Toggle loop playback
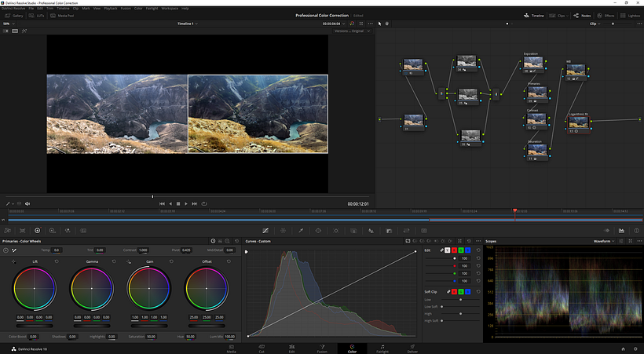This screenshot has width=644, height=354. coord(204,204)
